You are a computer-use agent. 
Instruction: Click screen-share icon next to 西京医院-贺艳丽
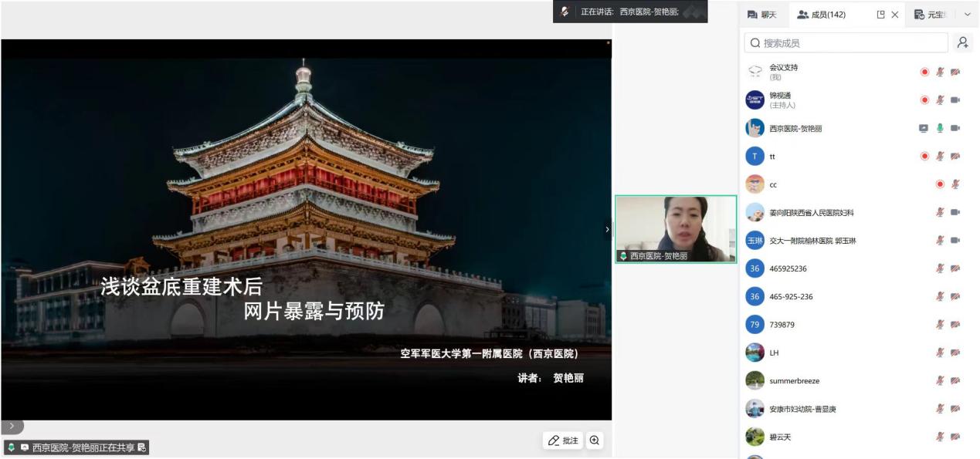[924, 128]
